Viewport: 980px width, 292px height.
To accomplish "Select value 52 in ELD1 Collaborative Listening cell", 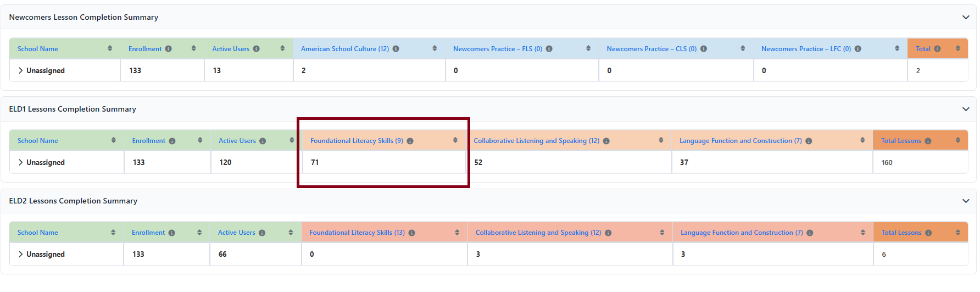I will [x=478, y=162].
